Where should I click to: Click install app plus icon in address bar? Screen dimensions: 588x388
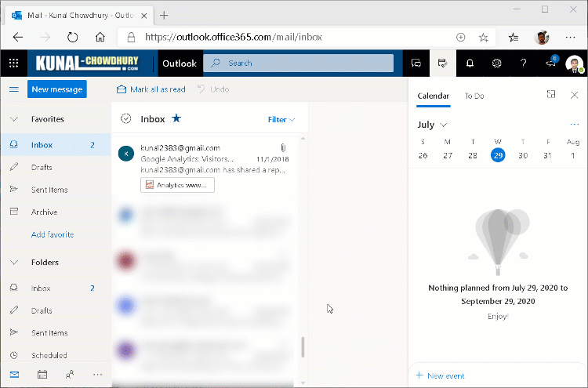coord(460,37)
